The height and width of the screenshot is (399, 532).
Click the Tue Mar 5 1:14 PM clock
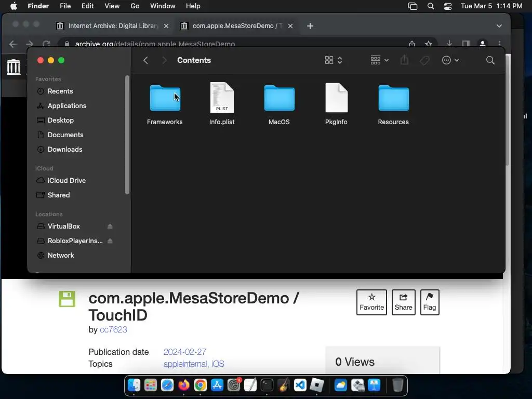click(491, 6)
